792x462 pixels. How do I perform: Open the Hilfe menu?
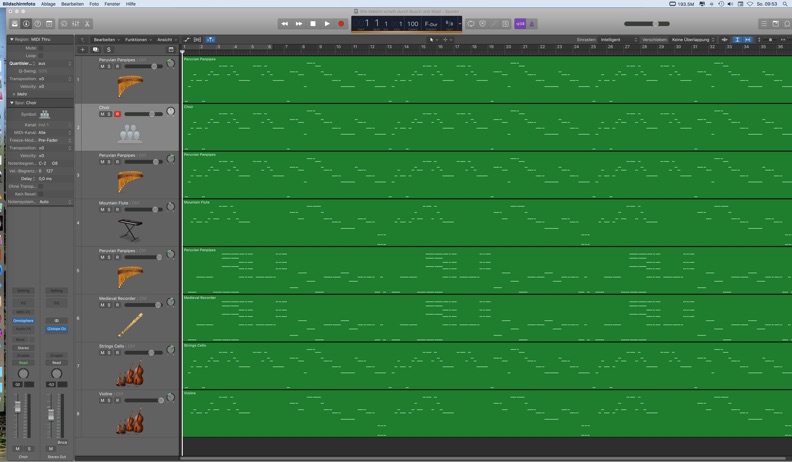pyautogui.click(x=131, y=4)
